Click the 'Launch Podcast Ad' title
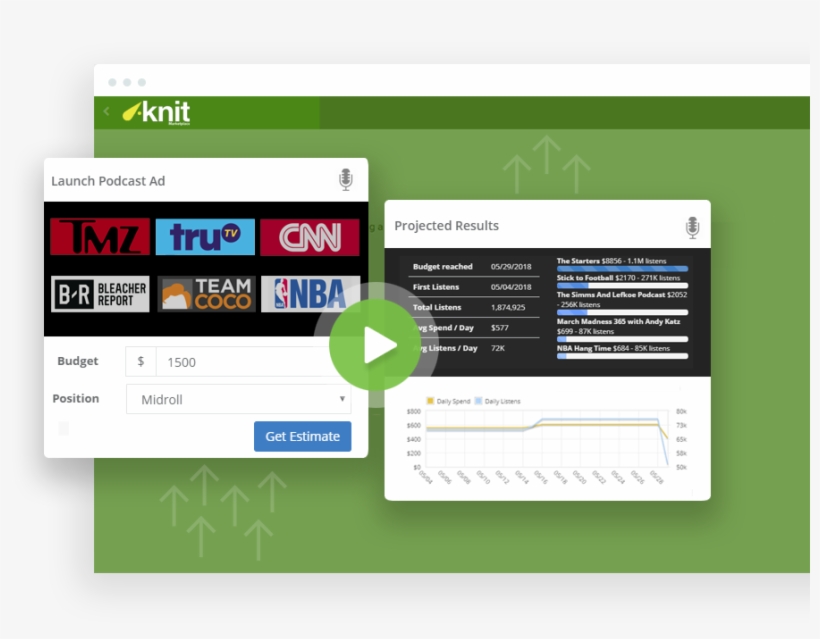 coord(108,181)
